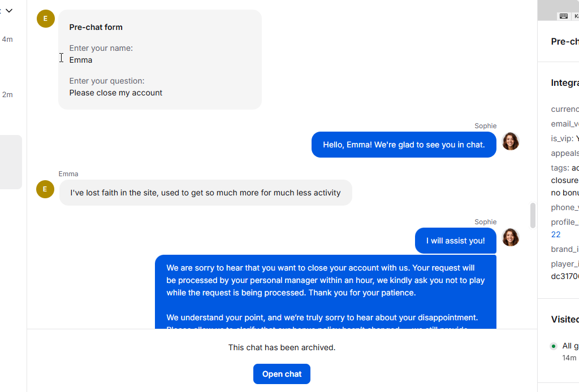Click the "Hello, Emma!" greeting message bubble
The width and height of the screenshot is (579, 392).
tap(404, 145)
